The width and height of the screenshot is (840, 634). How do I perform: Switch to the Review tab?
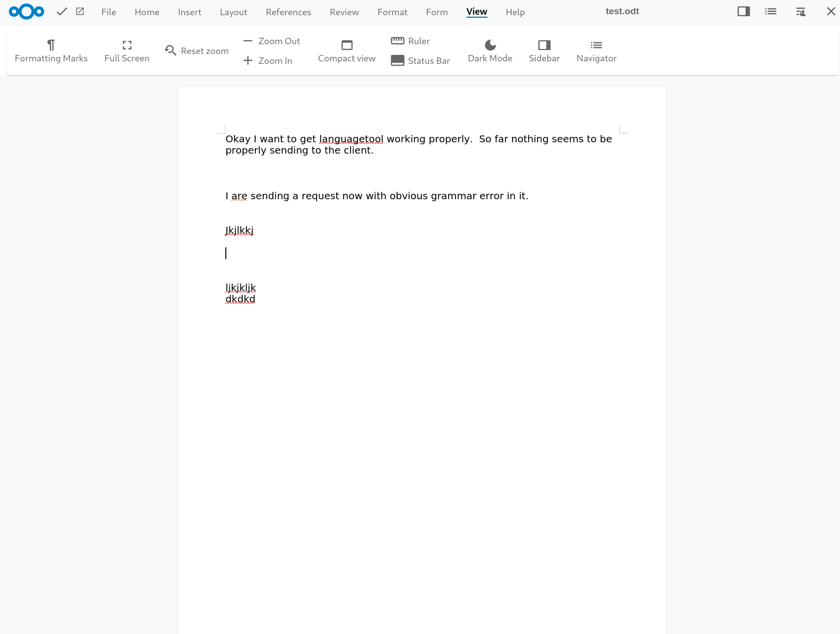(x=344, y=12)
